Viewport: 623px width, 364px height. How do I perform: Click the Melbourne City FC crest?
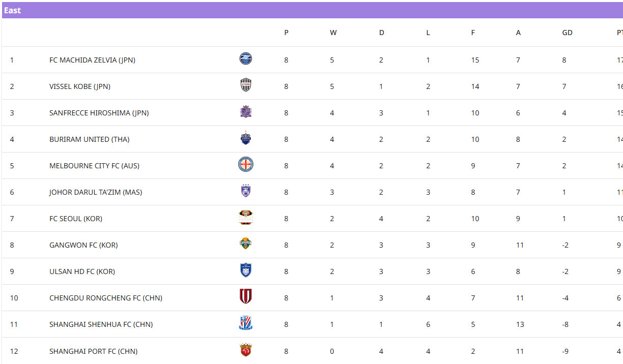(x=246, y=165)
